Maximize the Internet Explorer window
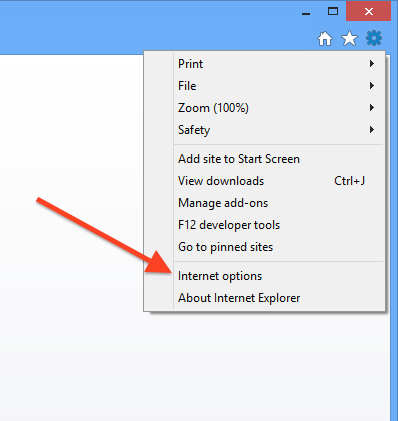The height and width of the screenshot is (421, 398). pos(333,12)
